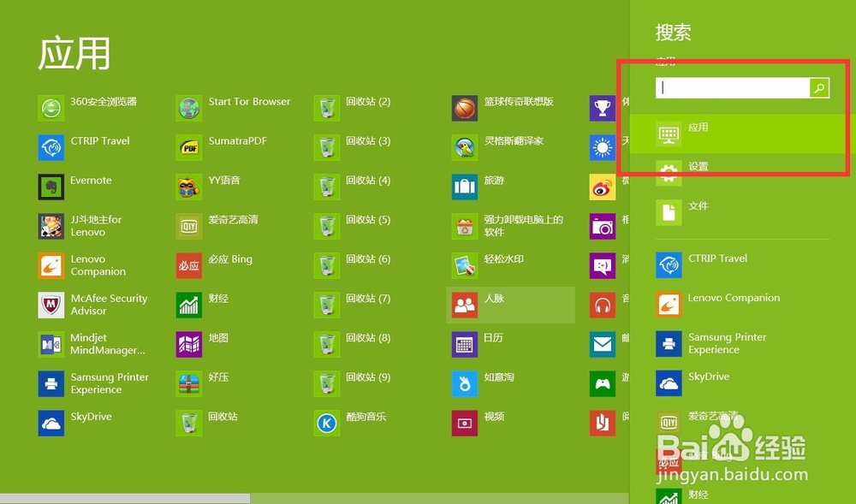Launch McAfee Security Advisor

[92, 305]
